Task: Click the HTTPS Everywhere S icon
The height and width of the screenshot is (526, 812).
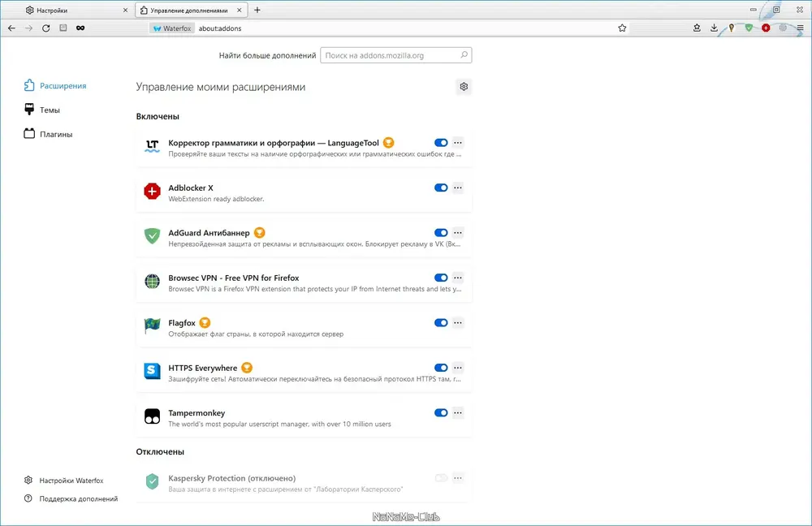Action: point(153,371)
